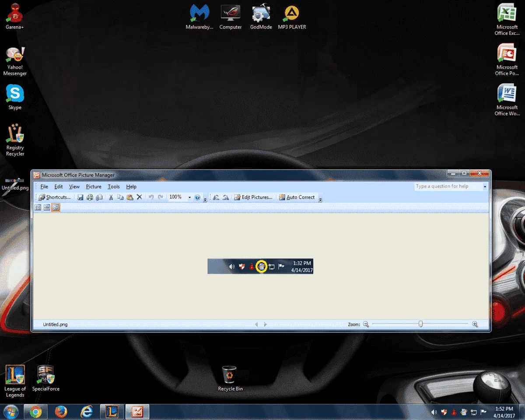Select Microsoft Office Word desktop shortcut
The image size is (525, 420).
pos(507,100)
